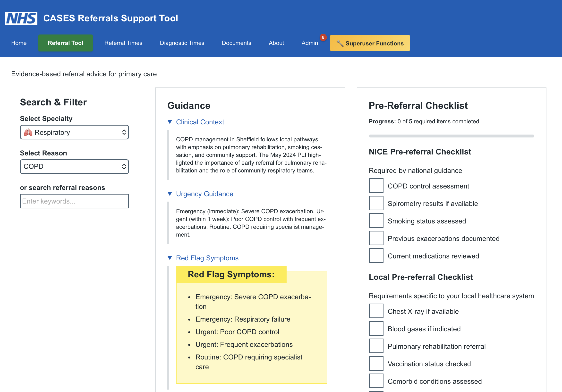
Task: Check Spirometry results if available
Action: click(x=376, y=203)
